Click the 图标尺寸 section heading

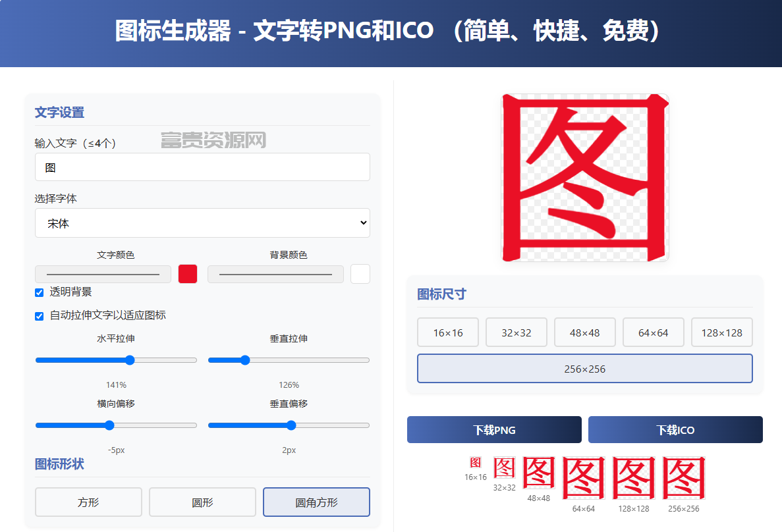[x=441, y=294]
